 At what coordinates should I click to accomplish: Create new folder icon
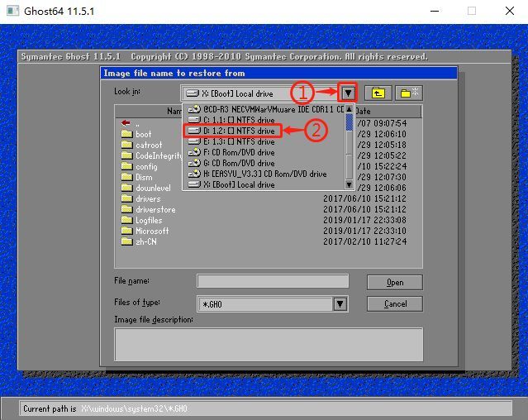(409, 93)
